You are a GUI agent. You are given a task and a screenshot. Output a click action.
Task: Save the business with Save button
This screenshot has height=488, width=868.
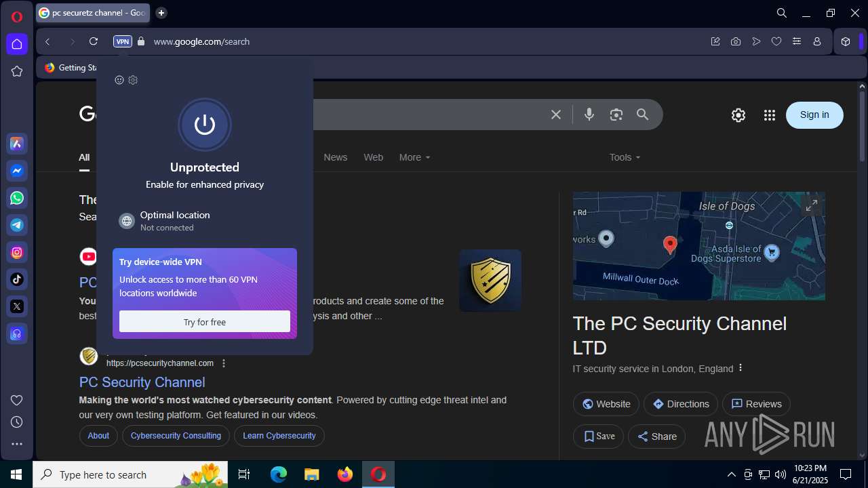point(599,436)
